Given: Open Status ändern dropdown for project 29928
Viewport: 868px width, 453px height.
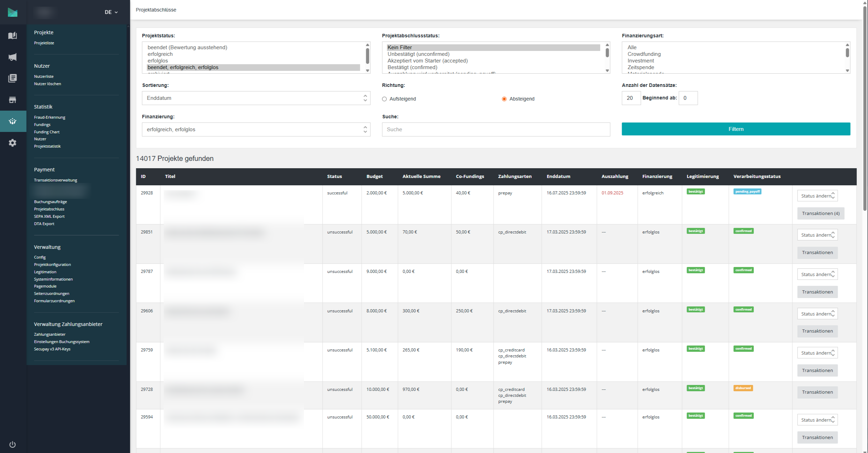Looking at the screenshot, I should point(817,196).
